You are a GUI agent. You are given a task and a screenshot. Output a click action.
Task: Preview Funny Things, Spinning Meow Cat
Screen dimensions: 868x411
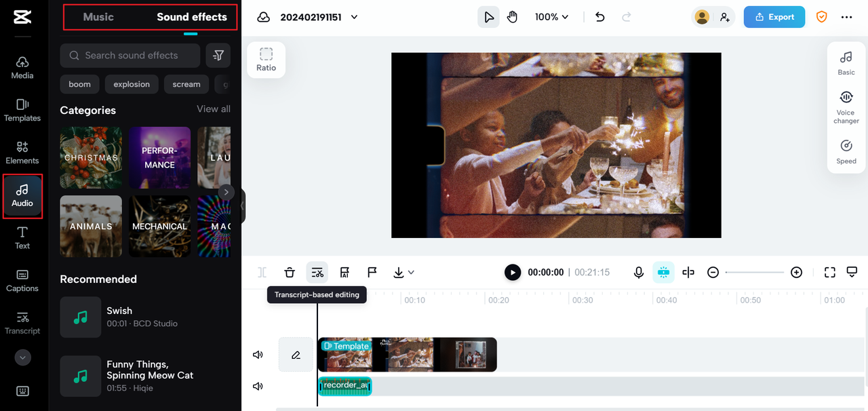click(x=81, y=376)
